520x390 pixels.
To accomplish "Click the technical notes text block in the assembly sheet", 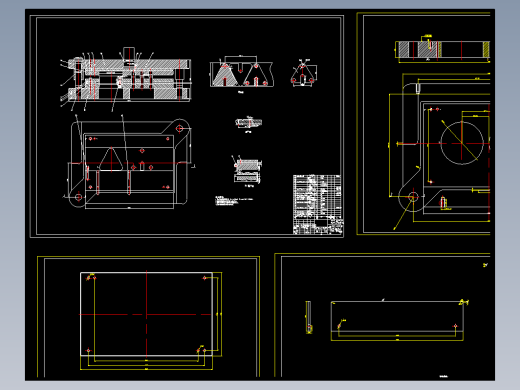I will tap(234, 201).
